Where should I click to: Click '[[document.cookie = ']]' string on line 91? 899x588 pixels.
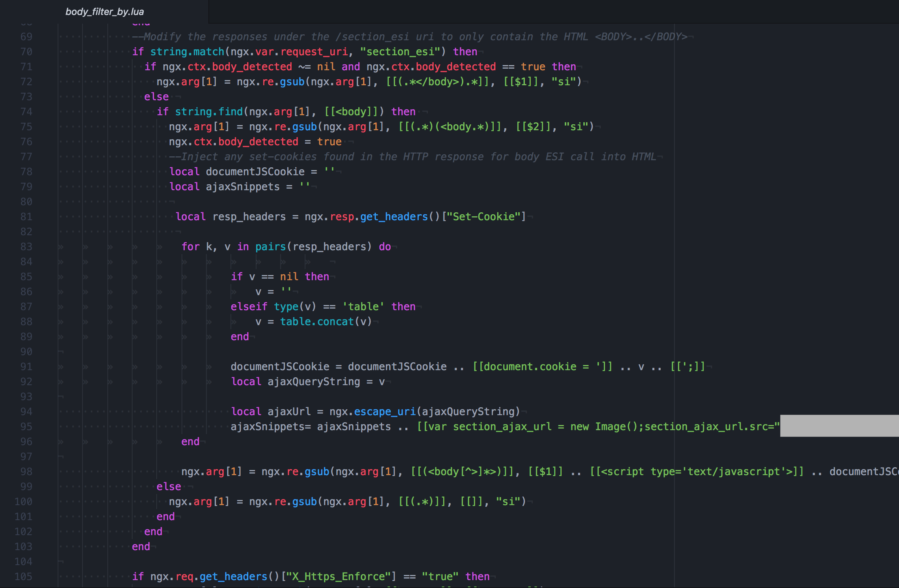coord(543,367)
